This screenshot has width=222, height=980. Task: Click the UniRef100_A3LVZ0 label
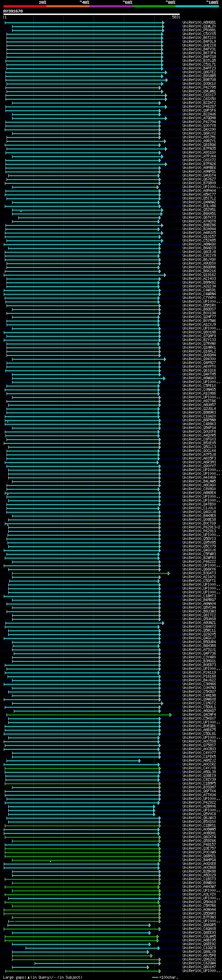(199, 894)
